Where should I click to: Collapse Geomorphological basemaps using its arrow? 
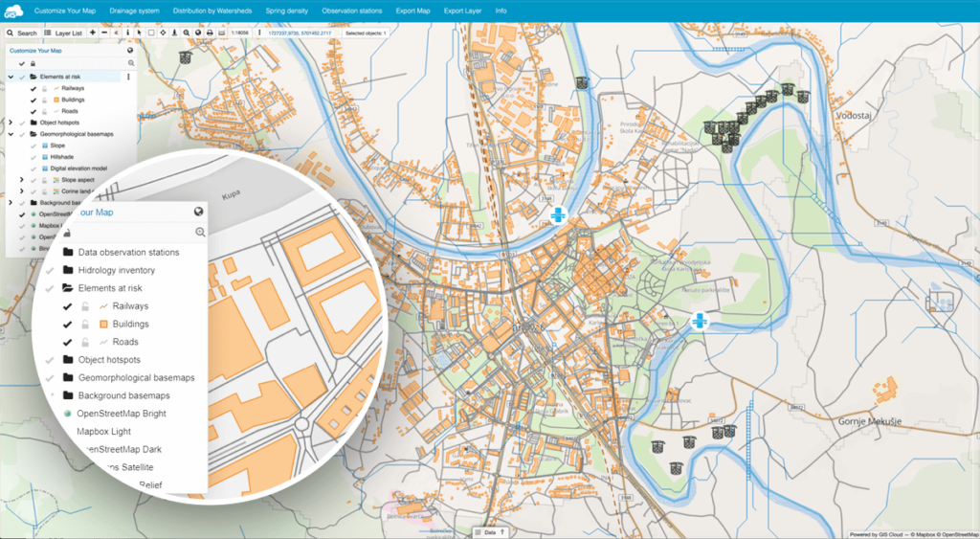[11, 134]
